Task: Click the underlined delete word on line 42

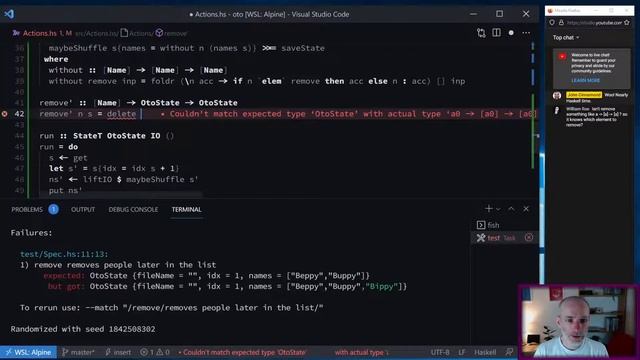Action: coord(121,114)
